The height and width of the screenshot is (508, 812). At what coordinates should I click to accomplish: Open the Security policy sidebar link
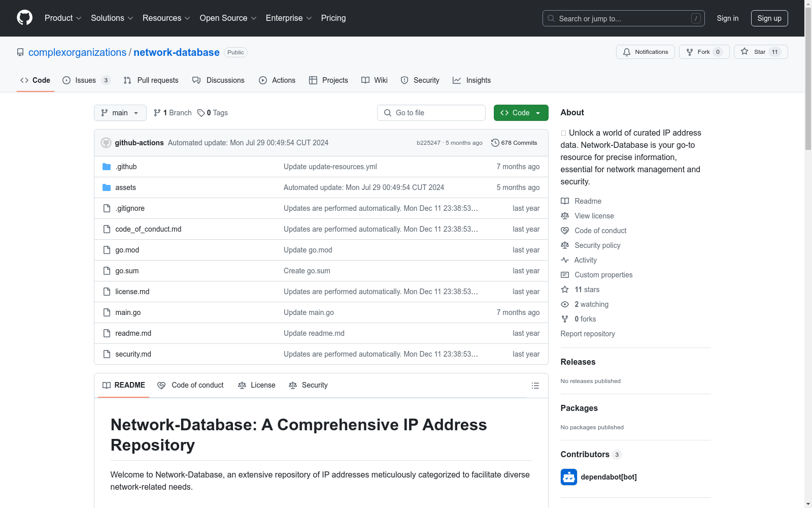coord(597,245)
